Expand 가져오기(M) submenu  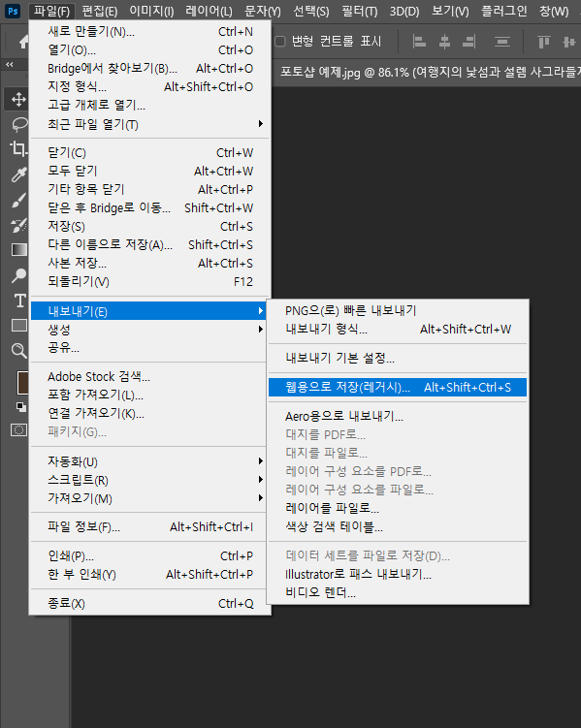point(150,498)
